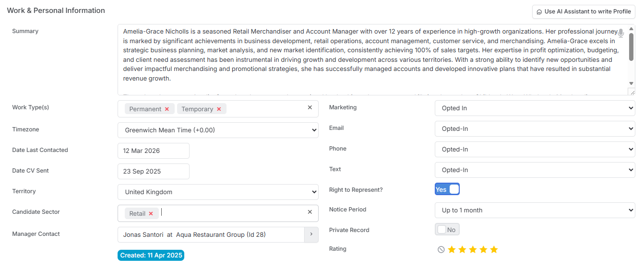
Task: Toggle the Right to Represent switch
Action: point(447,189)
